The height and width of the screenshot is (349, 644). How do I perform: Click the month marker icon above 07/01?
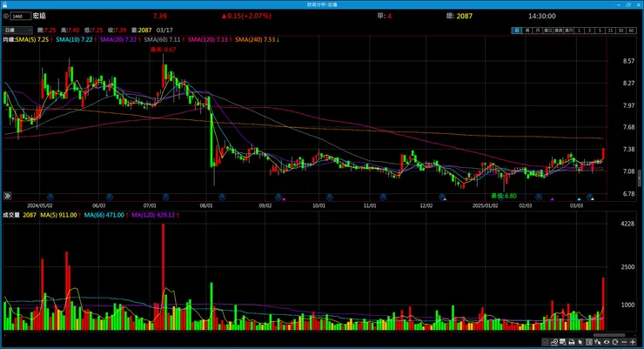[165, 197]
